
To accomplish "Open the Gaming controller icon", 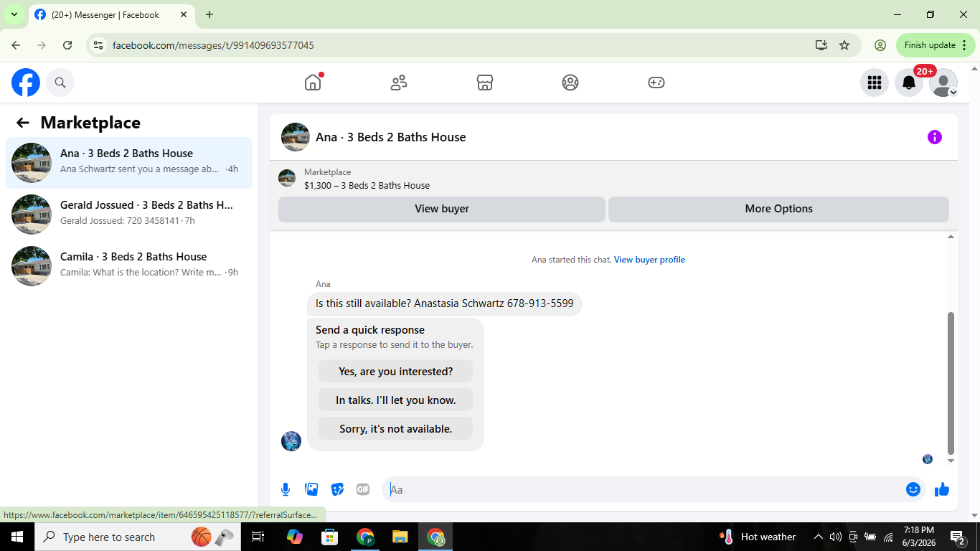I will [656, 83].
